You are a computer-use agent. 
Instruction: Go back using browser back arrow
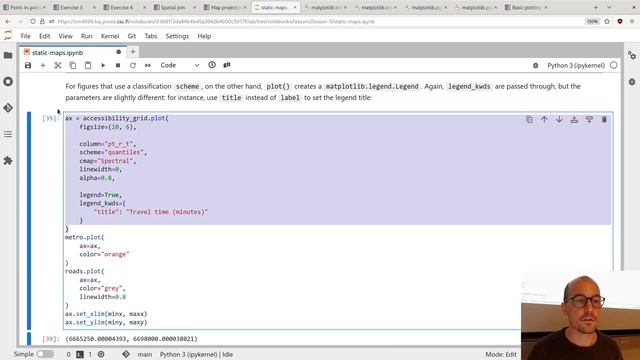8,21
